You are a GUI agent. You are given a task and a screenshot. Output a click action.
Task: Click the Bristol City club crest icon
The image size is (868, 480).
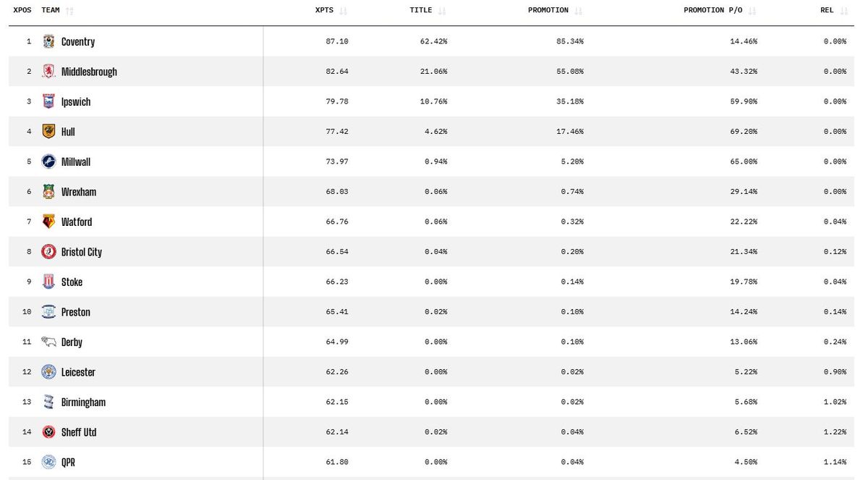tap(48, 252)
